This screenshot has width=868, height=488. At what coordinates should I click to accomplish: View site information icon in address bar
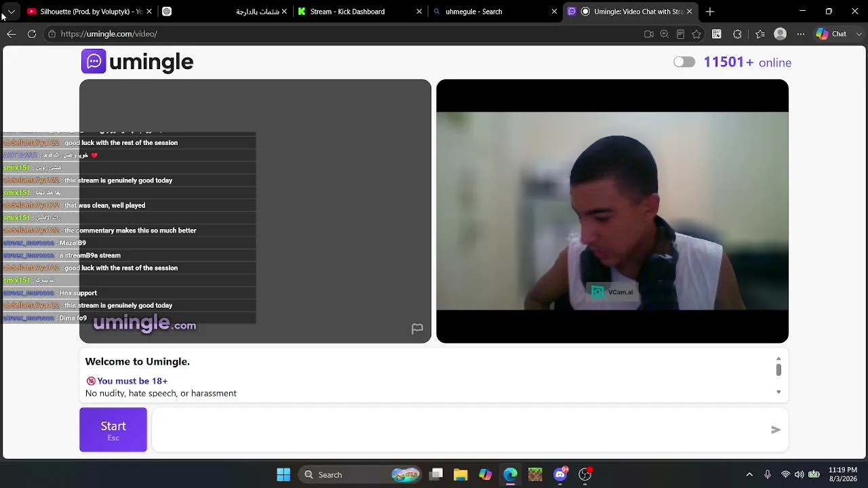52,34
